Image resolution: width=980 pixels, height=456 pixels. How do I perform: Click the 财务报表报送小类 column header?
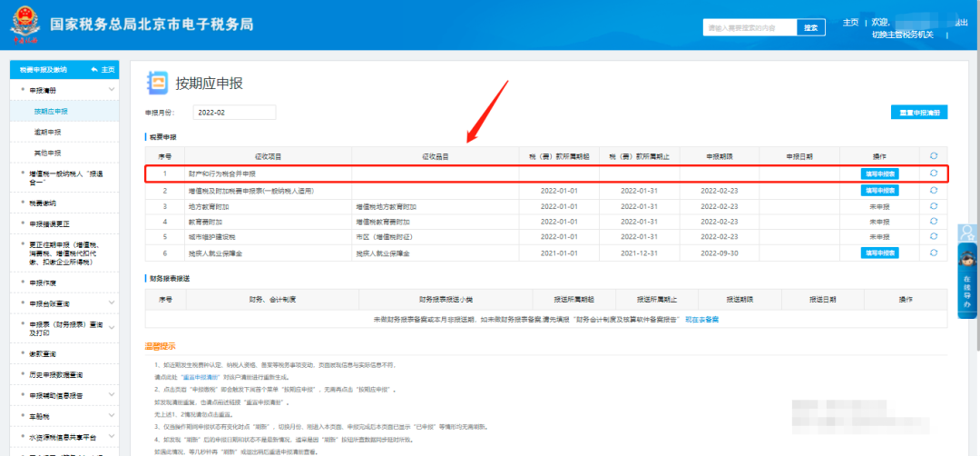446,301
